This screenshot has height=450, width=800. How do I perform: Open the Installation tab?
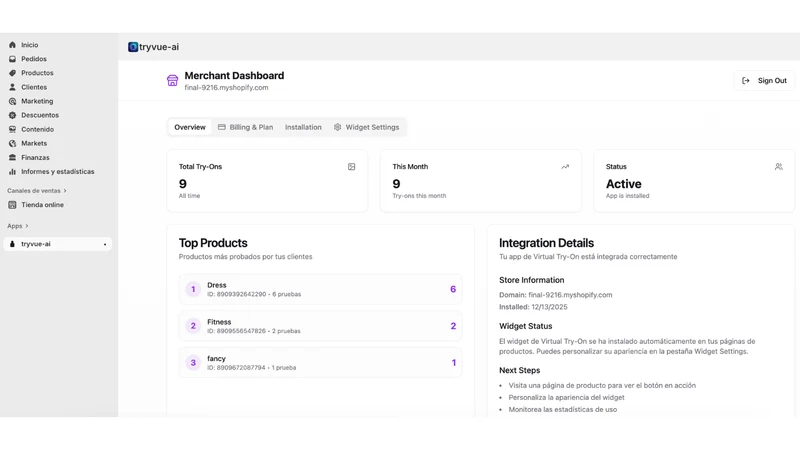click(x=303, y=127)
